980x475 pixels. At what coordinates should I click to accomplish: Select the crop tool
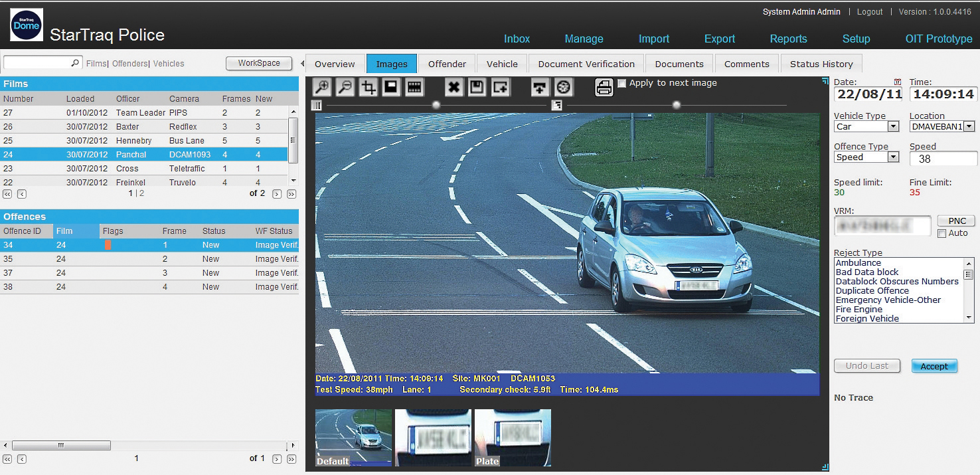coord(368,87)
